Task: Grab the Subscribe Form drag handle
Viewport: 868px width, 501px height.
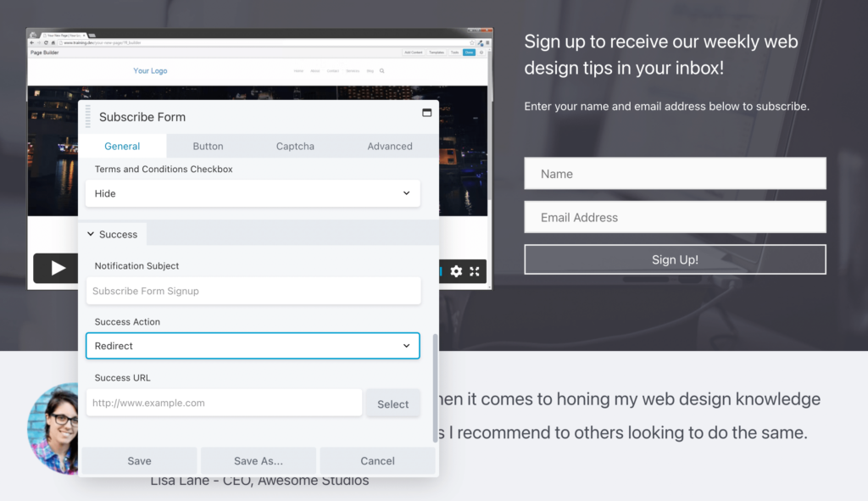Action: (88, 116)
